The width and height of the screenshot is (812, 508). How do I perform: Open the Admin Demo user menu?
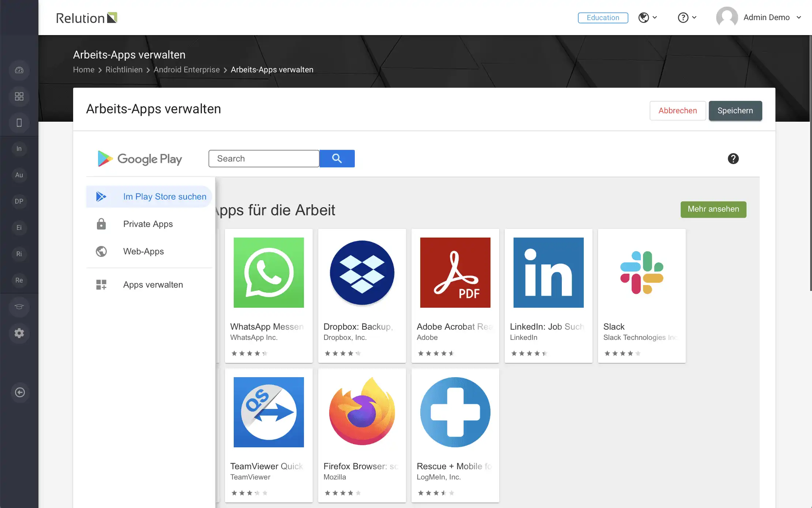pos(759,18)
